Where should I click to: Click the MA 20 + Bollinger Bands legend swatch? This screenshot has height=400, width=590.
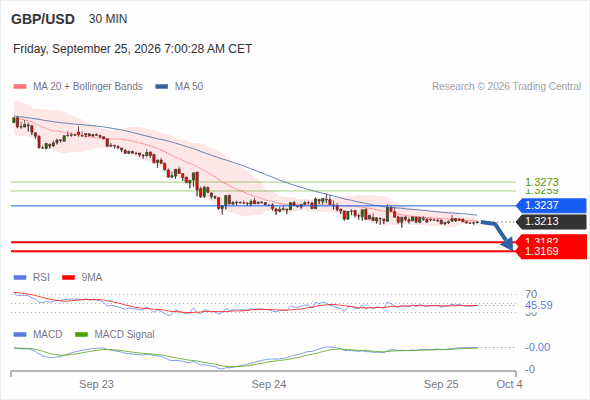tap(20, 87)
